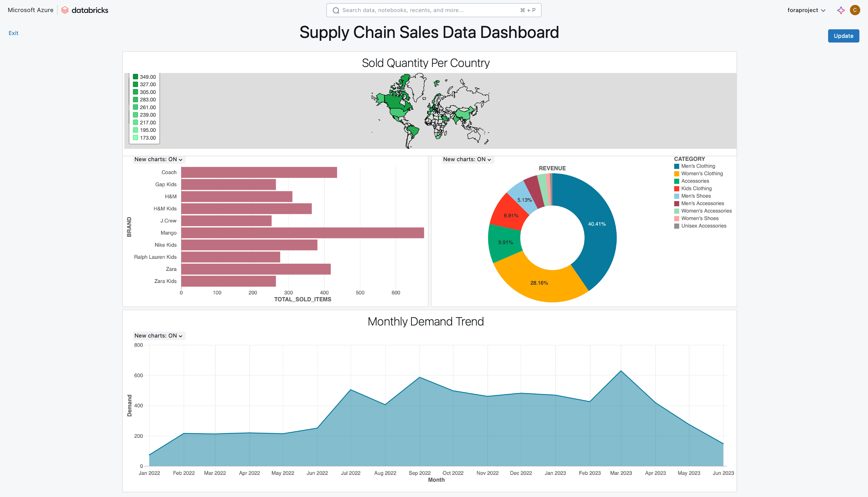Toggle the Accessories legend item
Image resolution: width=868 pixels, height=497 pixels.
pos(695,181)
